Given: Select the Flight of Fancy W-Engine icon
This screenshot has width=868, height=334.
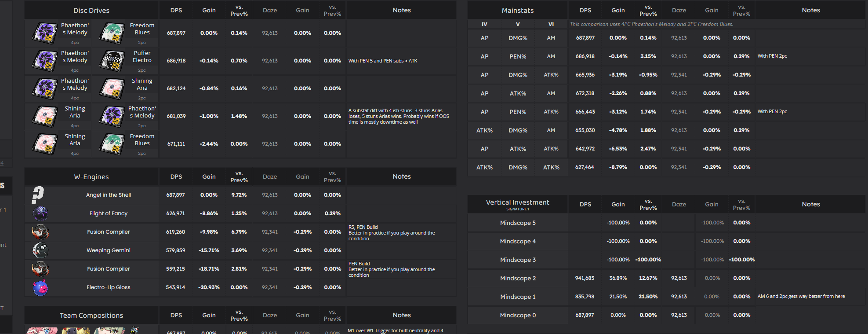Looking at the screenshot, I should pyautogui.click(x=40, y=213).
